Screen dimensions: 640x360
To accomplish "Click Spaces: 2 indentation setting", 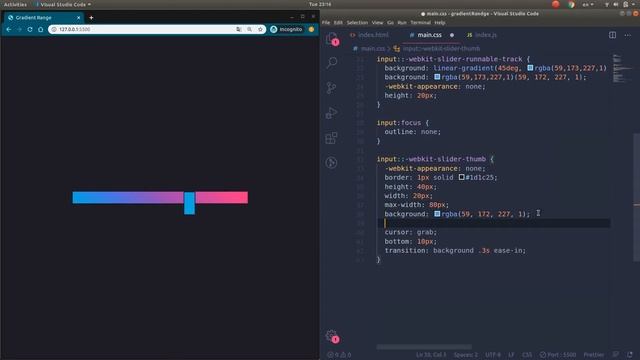I will pos(465,355).
